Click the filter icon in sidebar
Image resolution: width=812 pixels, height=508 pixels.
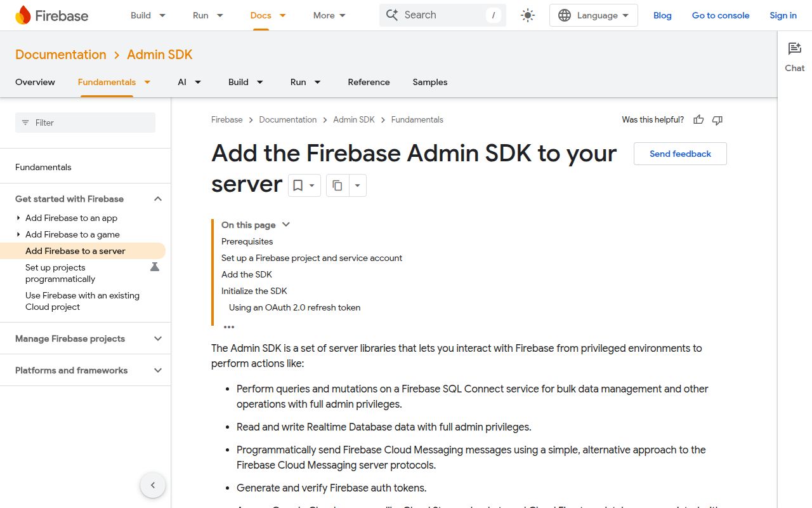[x=25, y=123]
